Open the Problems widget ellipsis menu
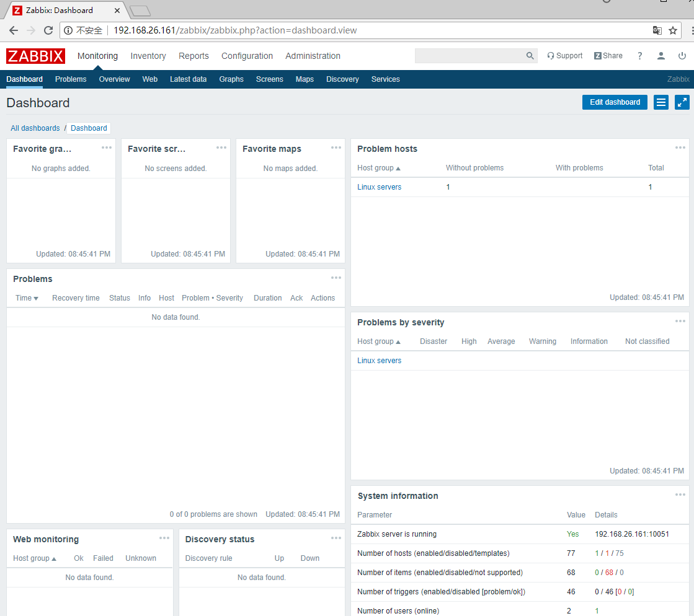Viewport: 694px width, 616px height. click(x=336, y=278)
